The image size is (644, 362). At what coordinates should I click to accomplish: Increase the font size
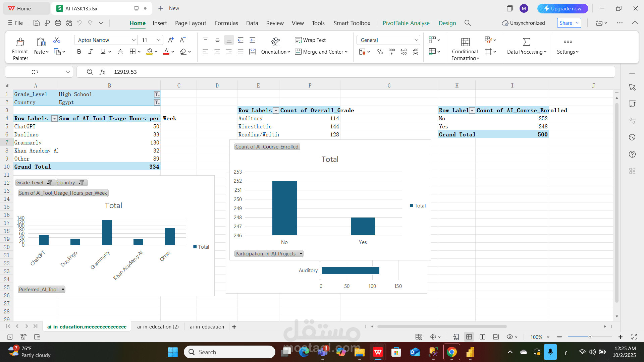(171, 40)
